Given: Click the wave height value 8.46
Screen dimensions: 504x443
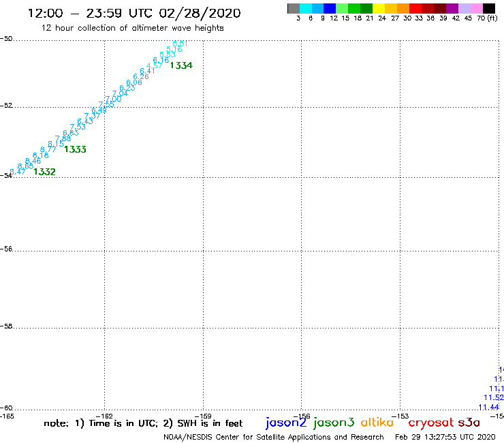Looking at the screenshot, I should pyautogui.click(x=33, y=161).
